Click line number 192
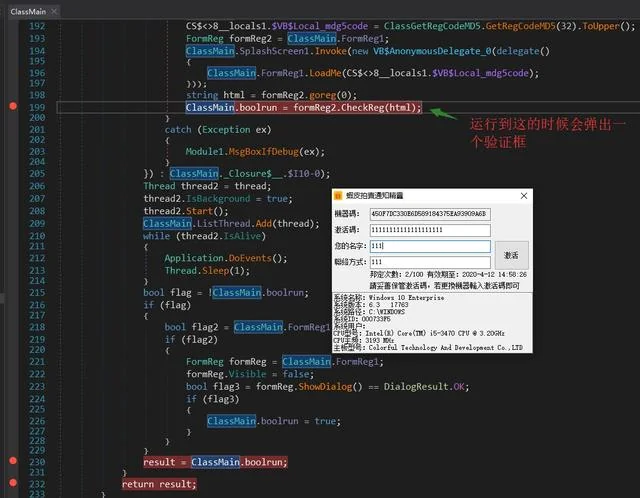 pos(37,26)
